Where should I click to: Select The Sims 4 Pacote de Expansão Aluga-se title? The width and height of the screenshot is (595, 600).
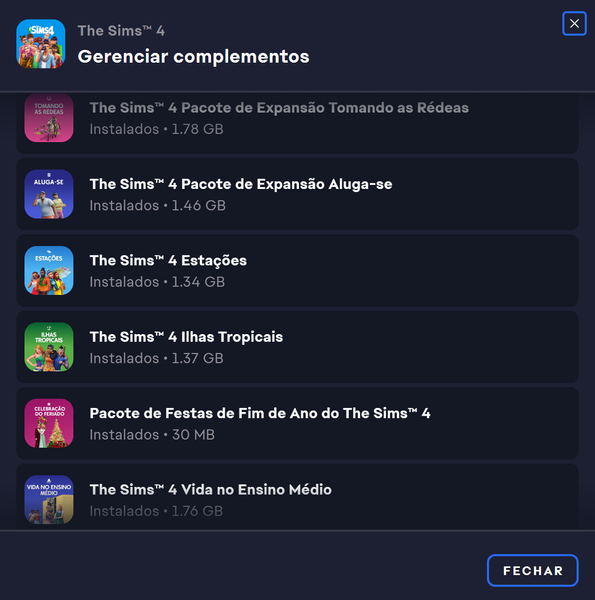point(241,184)
